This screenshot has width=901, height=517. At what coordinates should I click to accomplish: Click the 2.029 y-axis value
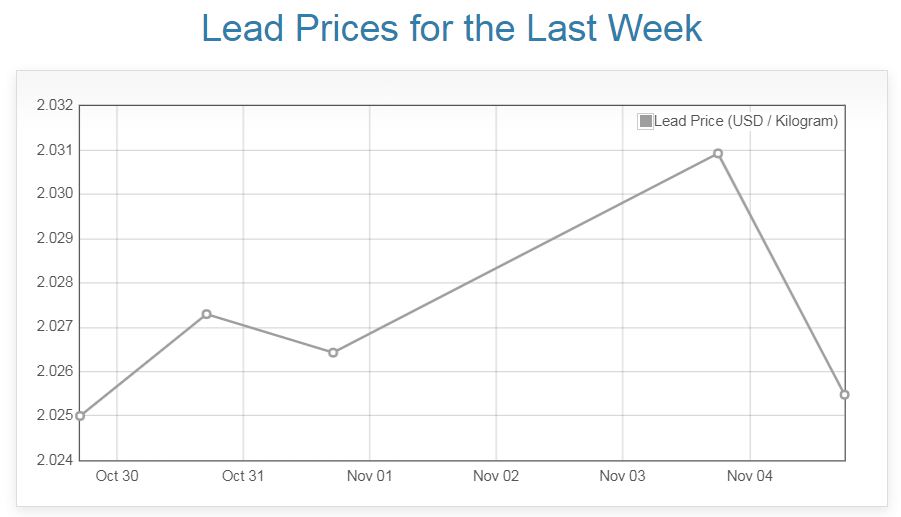pyautogui.click(x=54, y=238)
